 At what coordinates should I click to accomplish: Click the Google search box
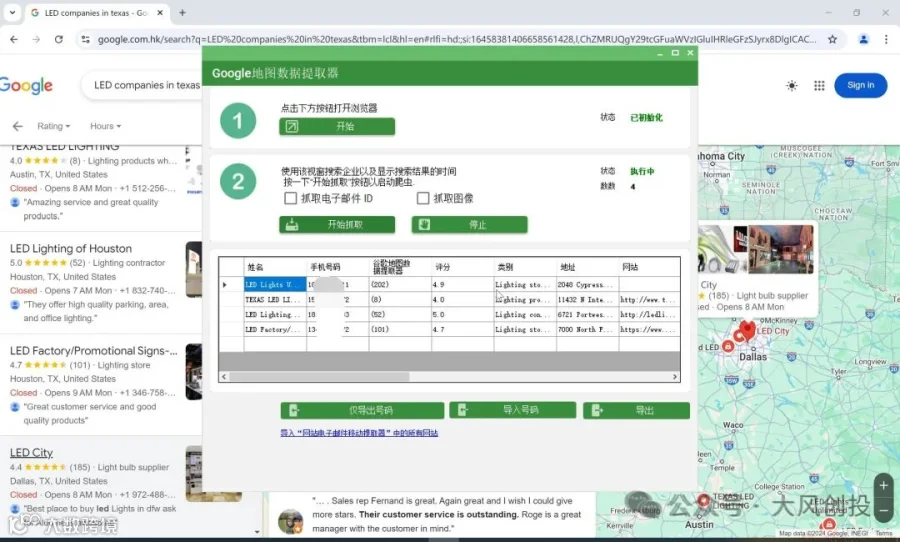pyautogui.click(x=143, y=85)
